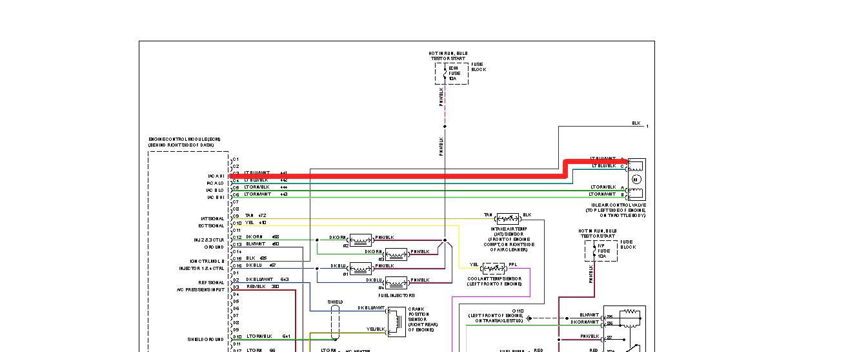Click the 'DK BLU/WHT 643' wire label
This screenshot has width=868, height=352.
coord(267,279)
